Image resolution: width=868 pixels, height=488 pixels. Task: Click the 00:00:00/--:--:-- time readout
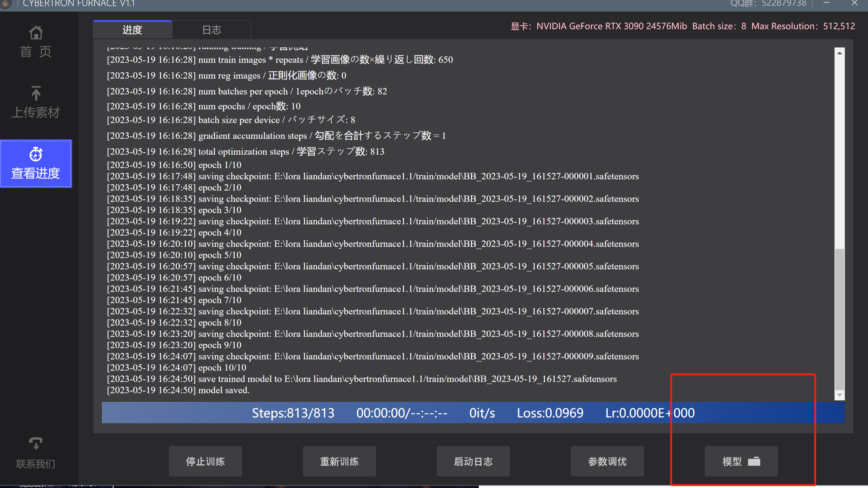tap(402, 413)
